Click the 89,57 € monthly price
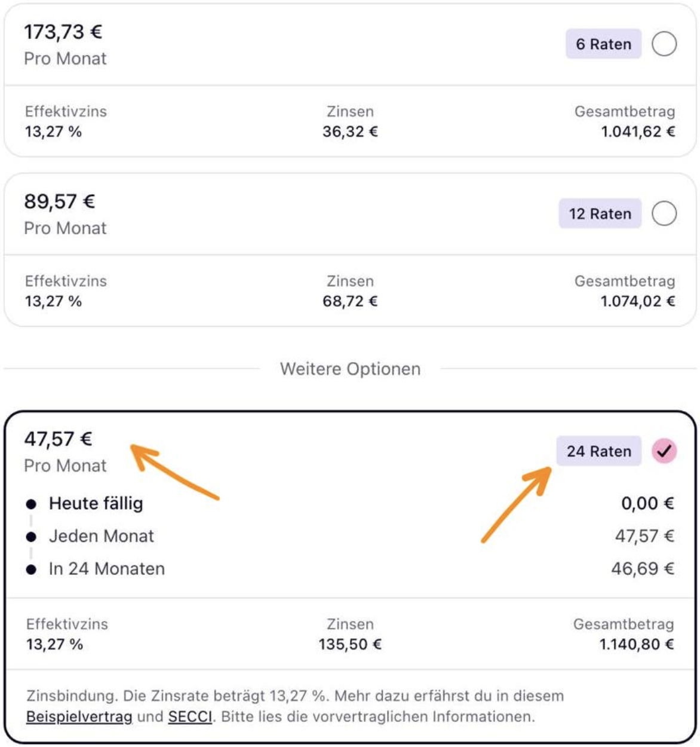700x747 pixels. pos(59,202)
